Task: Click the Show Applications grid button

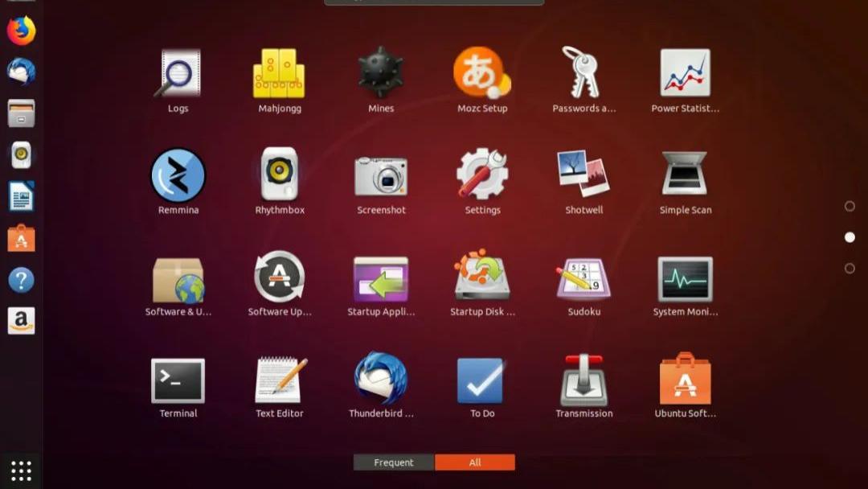Action: 21,471
